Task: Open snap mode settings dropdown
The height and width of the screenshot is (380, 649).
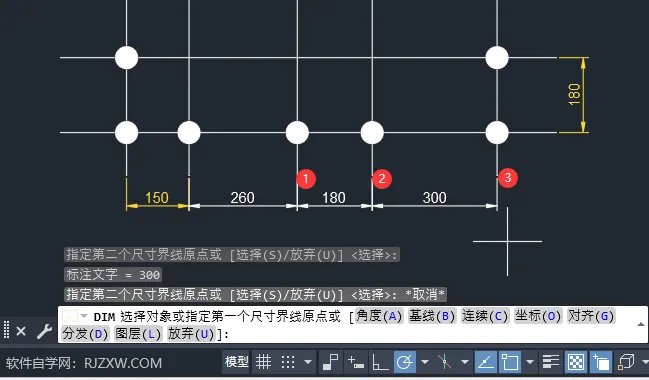Action: pos(308,362)
